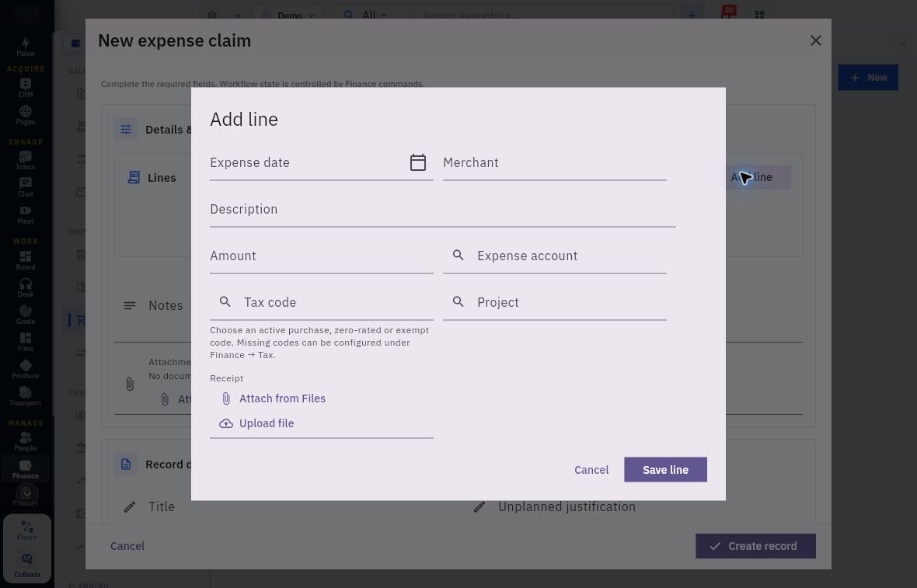Viewport: 917px width, 588px height.
Task: Click the Expense account search icon
Action: [x=458, y=256]
